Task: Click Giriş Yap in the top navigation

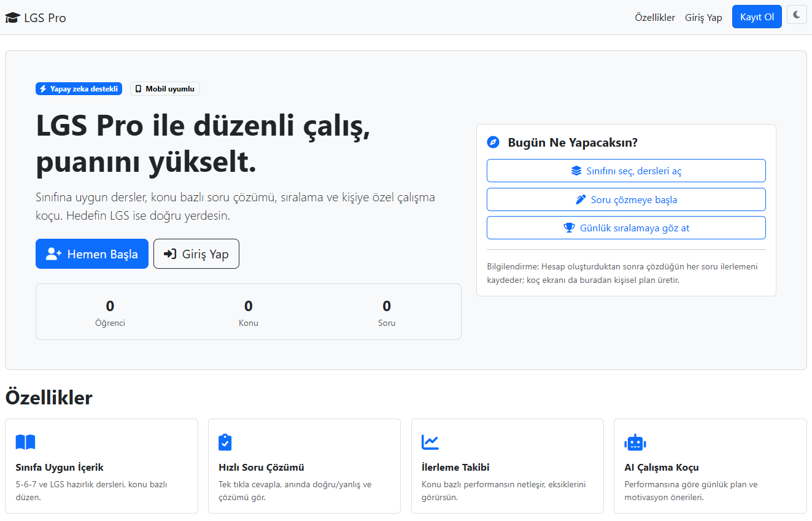Action: click(x=703, y=17)
